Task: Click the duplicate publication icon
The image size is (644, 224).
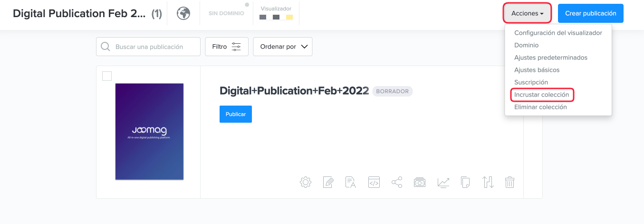Action: [x=465, y=182]
